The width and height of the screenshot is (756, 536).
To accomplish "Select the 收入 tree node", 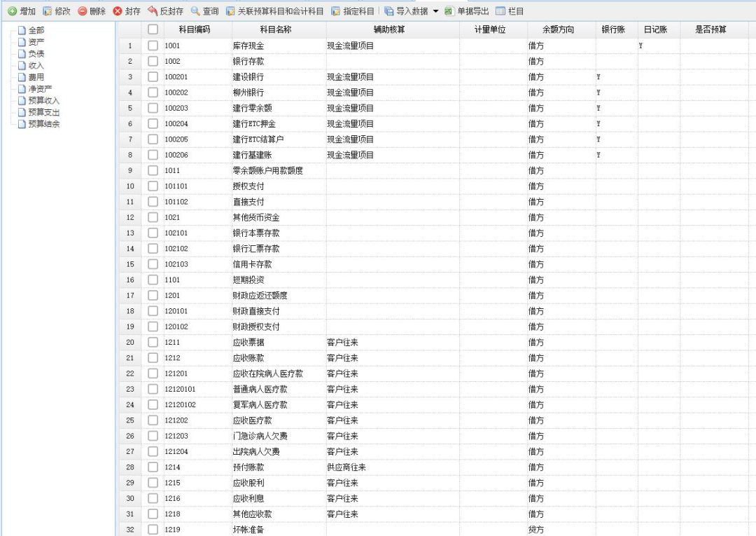I will 36,65.
